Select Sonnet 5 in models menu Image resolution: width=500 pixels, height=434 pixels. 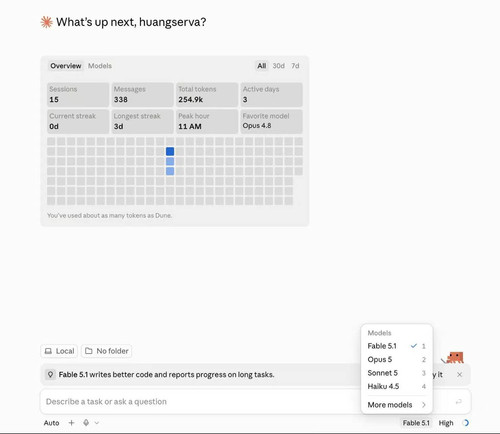397,373
